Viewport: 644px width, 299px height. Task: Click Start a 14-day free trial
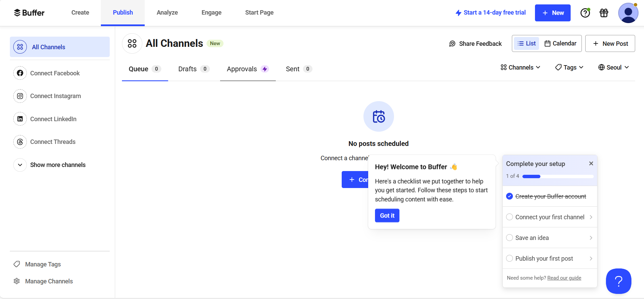pos(490,13)
